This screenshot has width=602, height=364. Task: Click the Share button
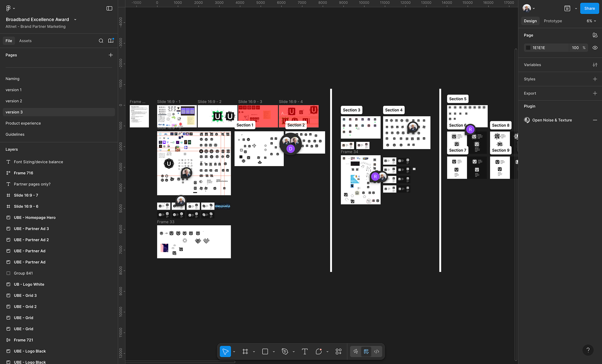tap(589, 8)
